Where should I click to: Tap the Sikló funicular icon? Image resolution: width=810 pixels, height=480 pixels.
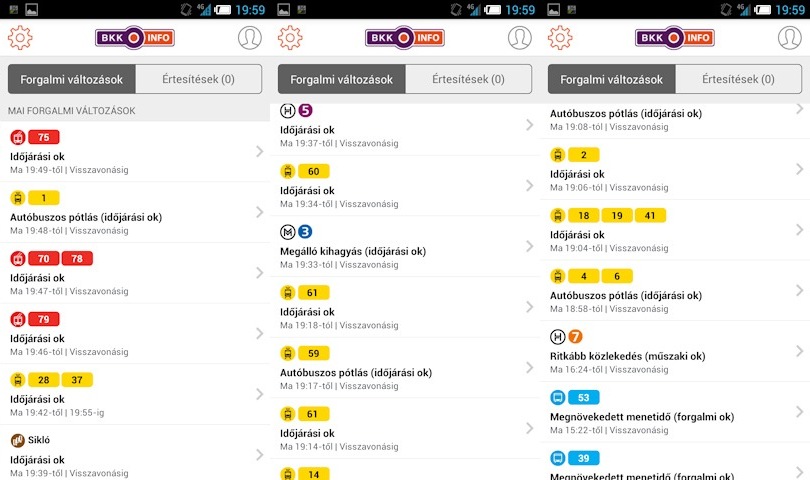pos(18,440)
